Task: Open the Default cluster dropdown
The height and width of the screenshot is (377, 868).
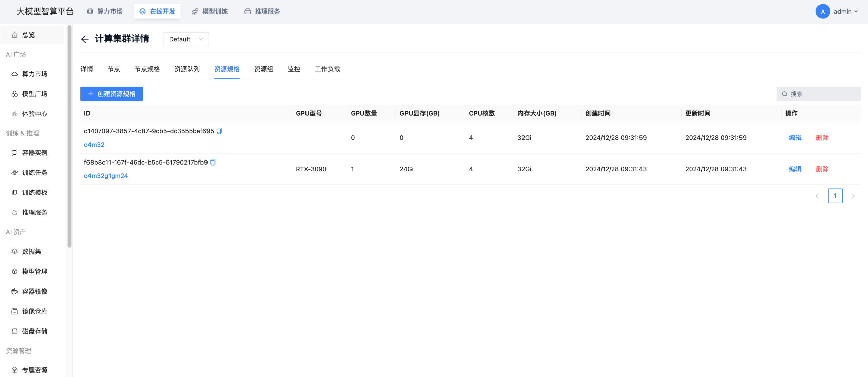Action: tap(186, 39)
